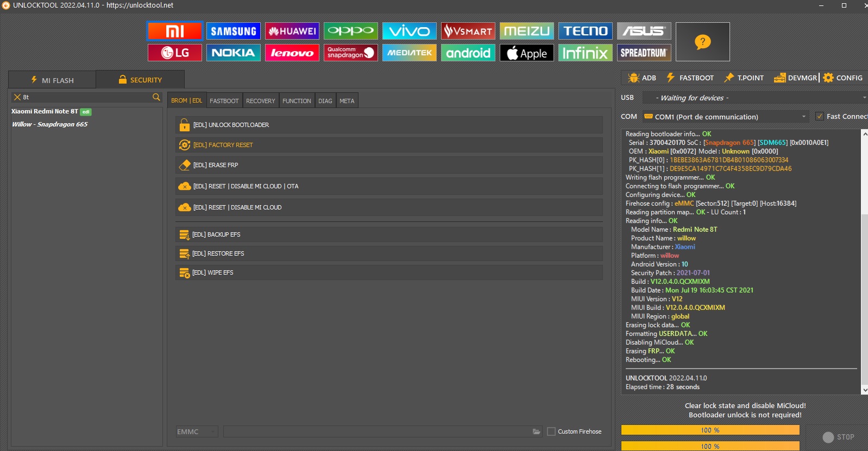The height and width of the screenshot is (451, 868).
Task: Run [EDL] RESTORE EFS
Action: coord(389,253)
